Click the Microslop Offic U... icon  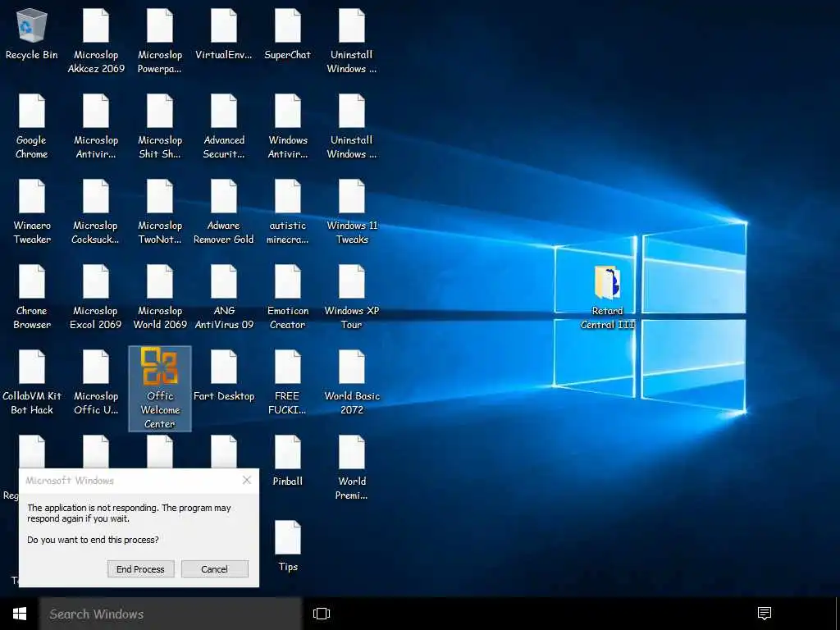tap(96, 382)
